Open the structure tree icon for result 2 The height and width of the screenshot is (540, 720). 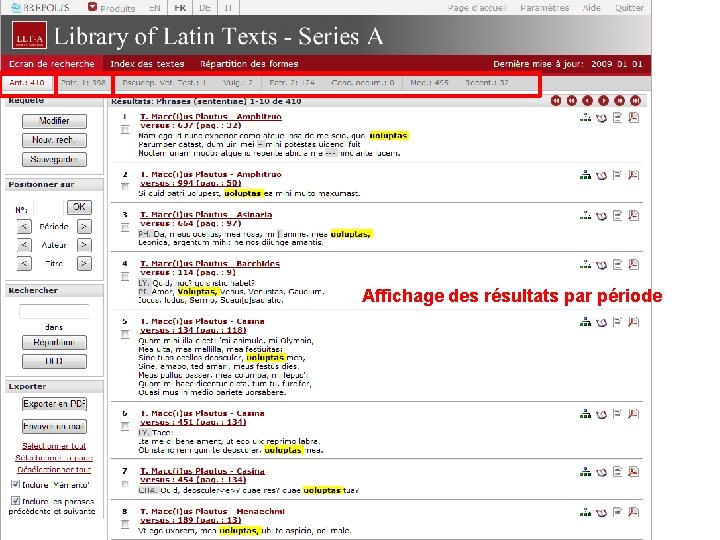pos(585,175)
